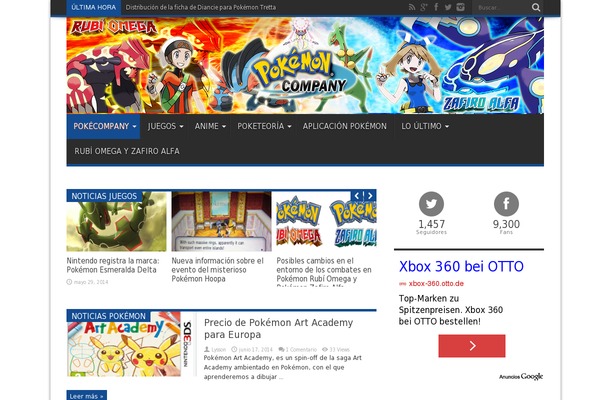600x400 pixels.
Task: Click the Última Hora label
Action: click(x=93, y=7)
